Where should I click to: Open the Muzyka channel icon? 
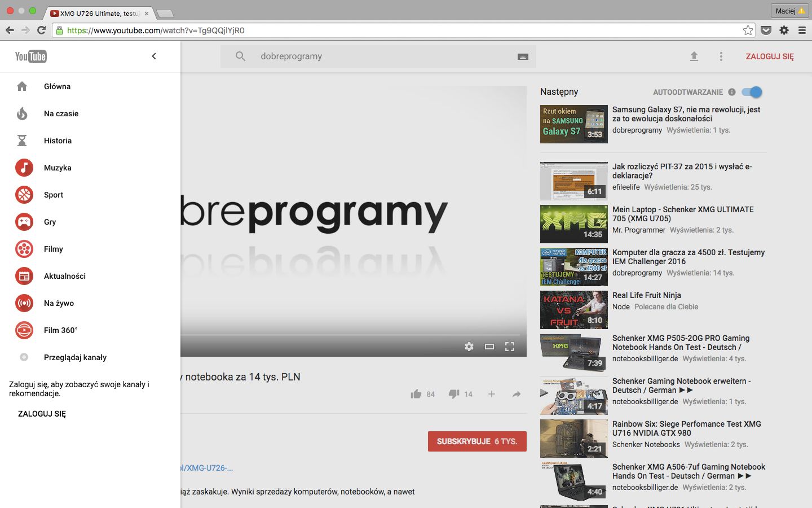click(24, 168)
